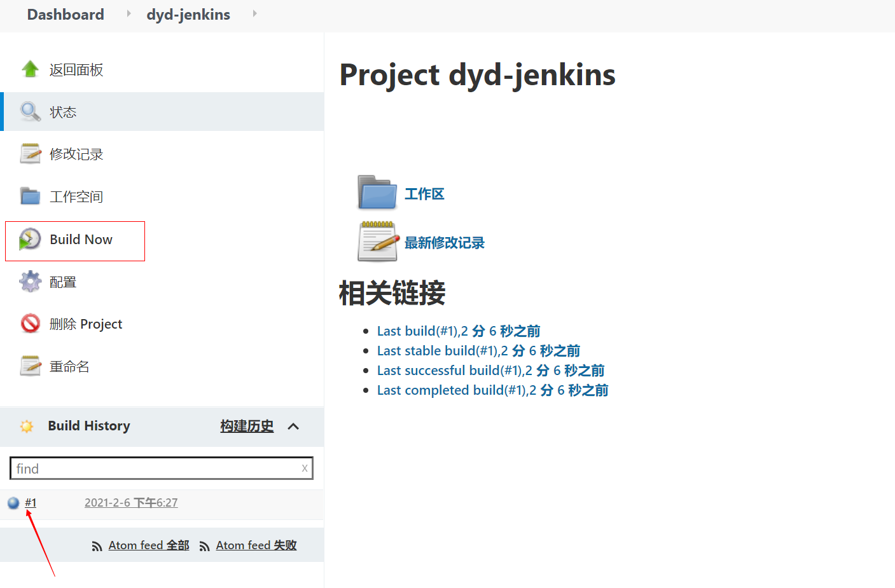Click the gear icon beside 配置
The image size is (895, 588).
pos(30,281)
